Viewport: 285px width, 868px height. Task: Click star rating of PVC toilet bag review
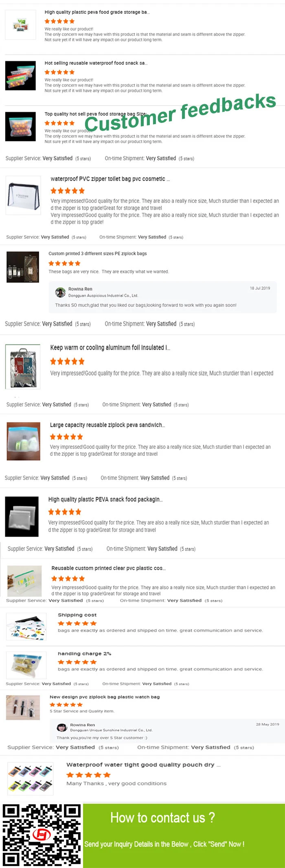(68, 190)
